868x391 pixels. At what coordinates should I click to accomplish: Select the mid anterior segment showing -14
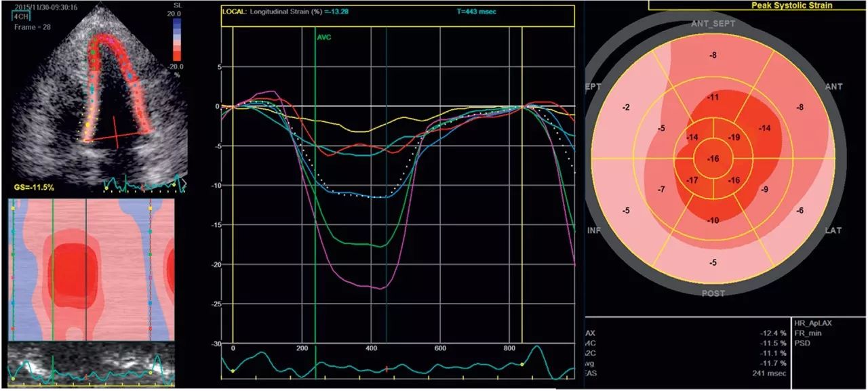pos(764,128)
